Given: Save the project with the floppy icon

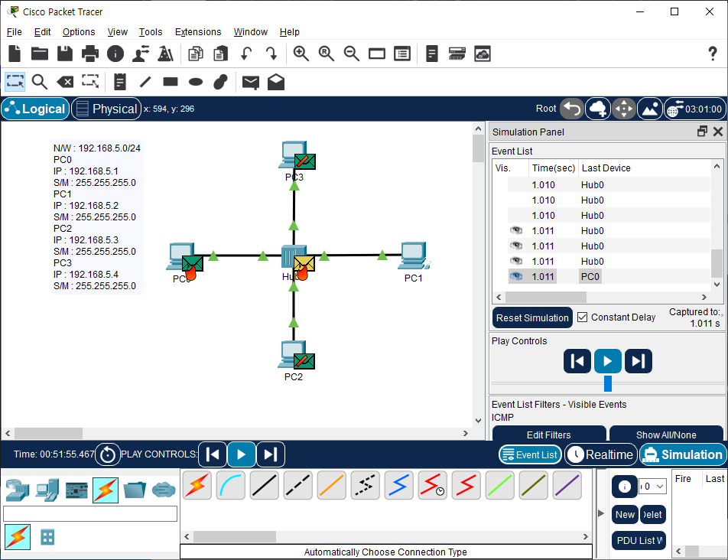Looking at the screenshot, I should (65, 54).
